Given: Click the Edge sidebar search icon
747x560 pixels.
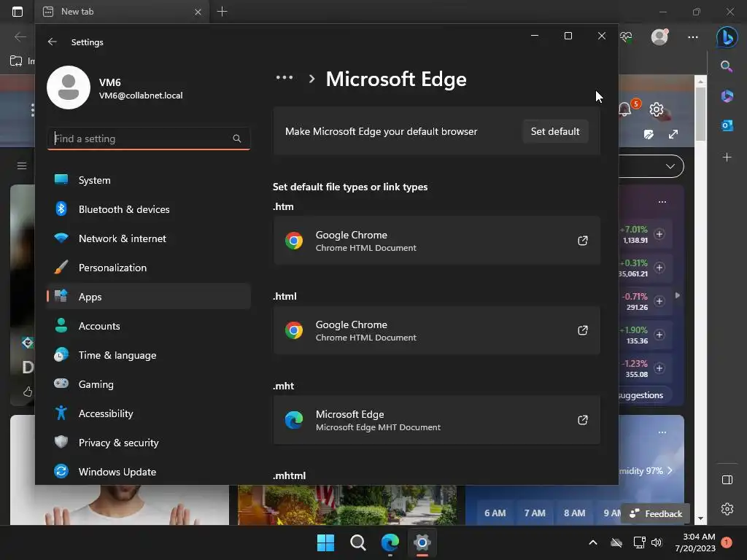Looking at the screenshot, I should 727,66.
